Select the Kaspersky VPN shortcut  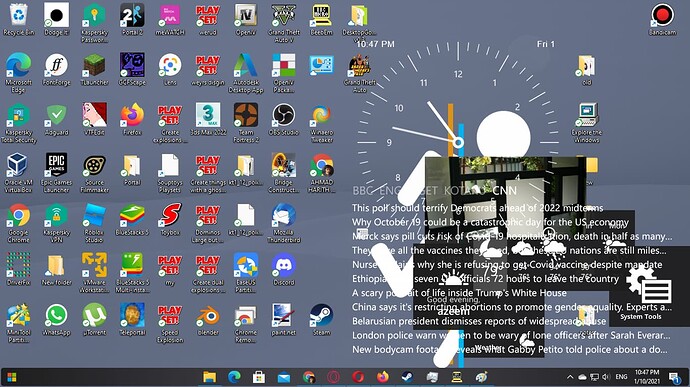pos(56,224)
